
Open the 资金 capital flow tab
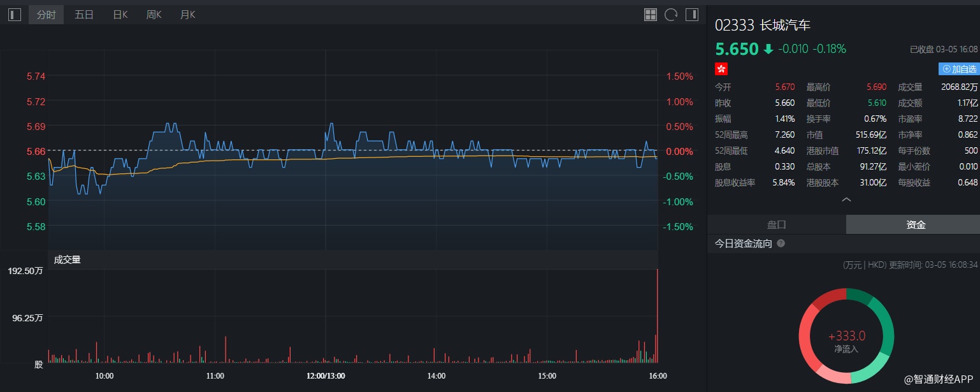[x=916, y=224]
